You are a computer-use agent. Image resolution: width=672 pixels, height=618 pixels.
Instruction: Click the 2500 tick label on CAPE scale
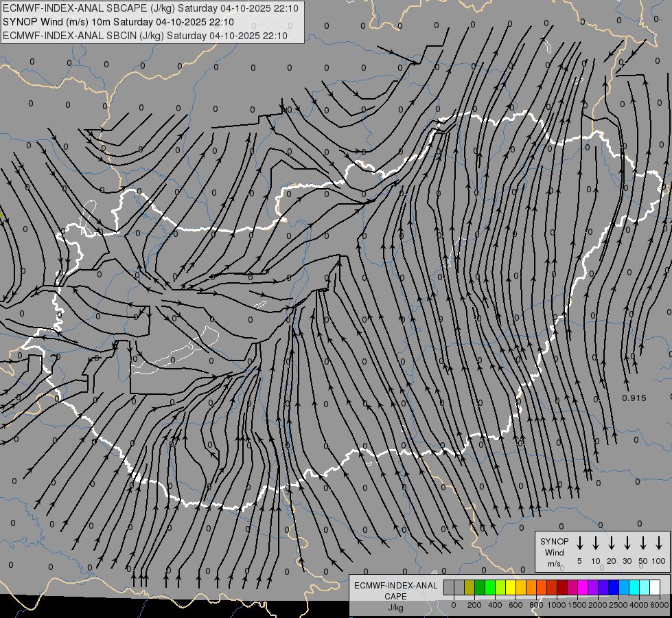click(x=618, y=605)
